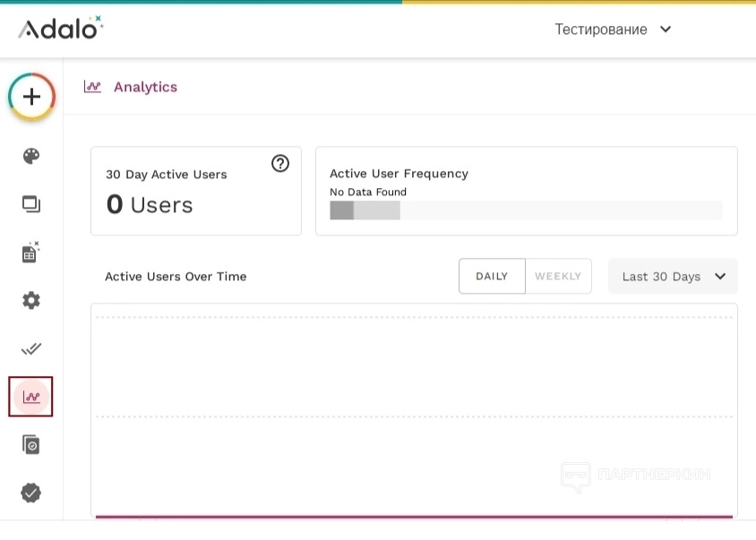Open the Settings gear icon
The image size is (756, 540).
31,301
